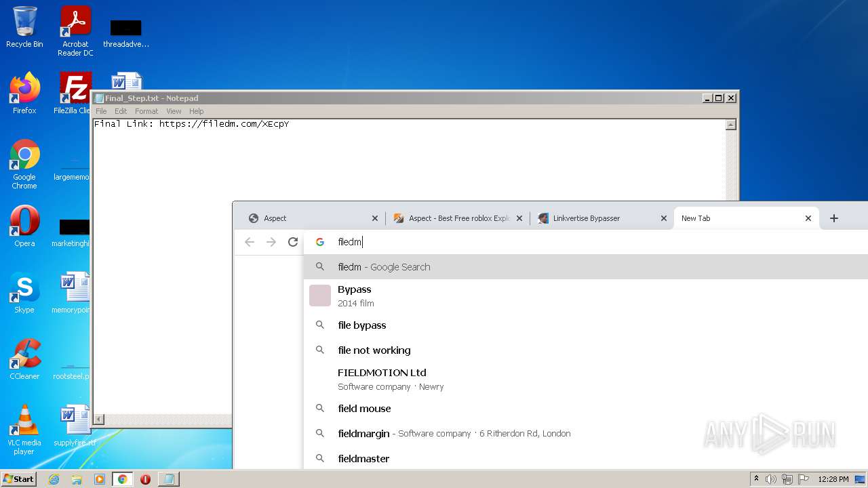Choose the Bypass 2014 film suggestion
This screenshot has height=488, width=868.
pyautogui.click(x=586, y=296)
